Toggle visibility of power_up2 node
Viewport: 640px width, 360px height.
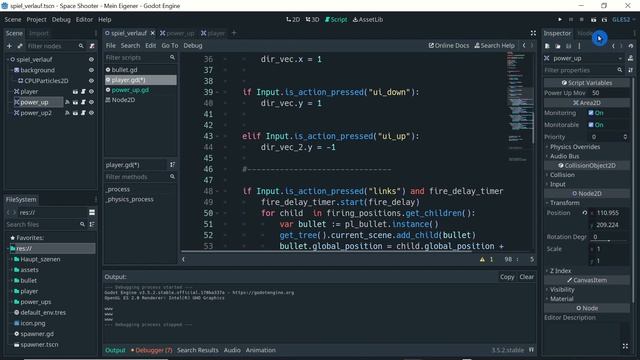point(91,113)
